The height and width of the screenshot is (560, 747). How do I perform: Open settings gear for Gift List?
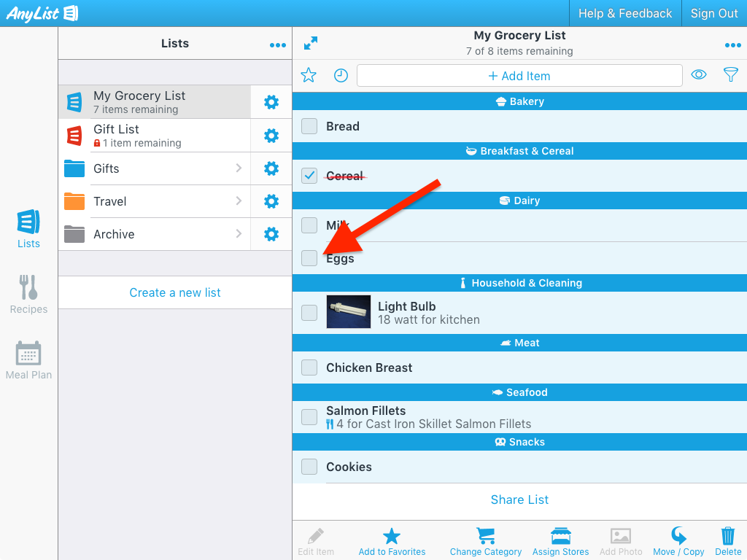(271, 136)
